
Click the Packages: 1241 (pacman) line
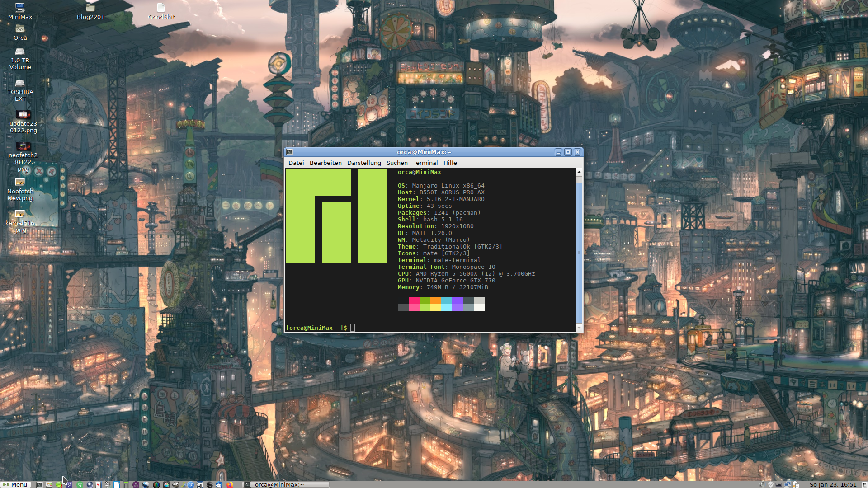tap(439, 213)
